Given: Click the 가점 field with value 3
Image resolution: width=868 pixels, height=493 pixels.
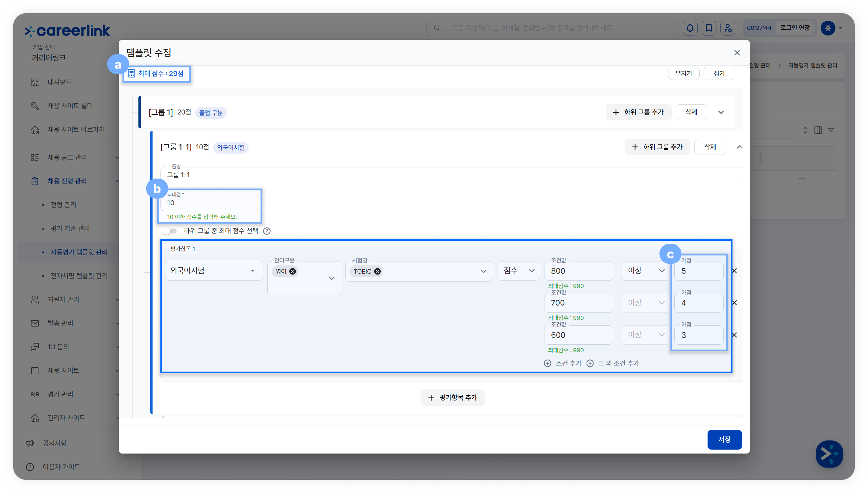Looking at the screenshot, I should [x=699, y=335].
